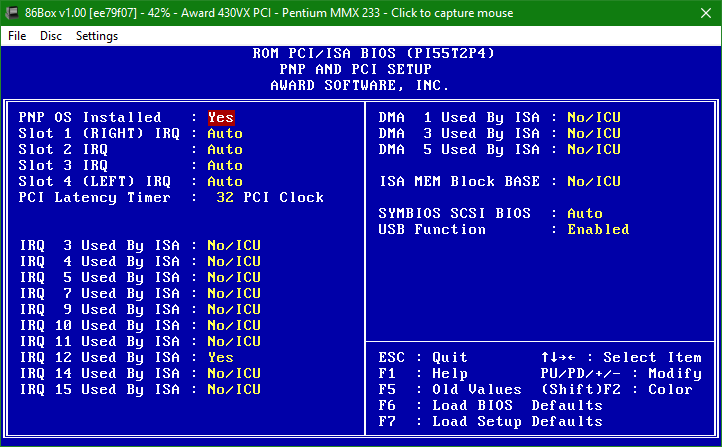Click the arrows : Select Item hint
Image resolution: width=722 pixels, height=447 pixels.
(x=621, y=357)
